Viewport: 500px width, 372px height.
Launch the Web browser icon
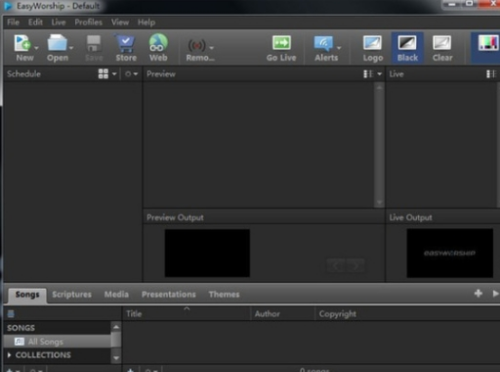pyautogui.click(x=158, y=43)
